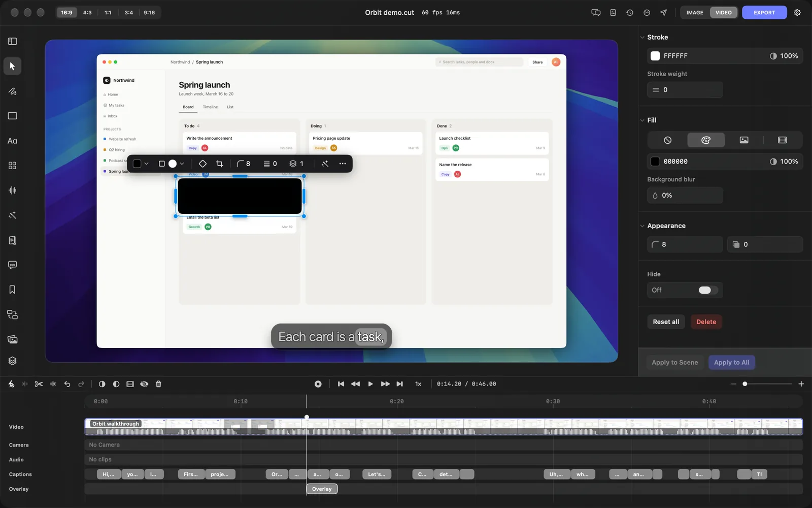Select the video fill option
Image resolution: width=812 pixels, height=508 pixels.
782,140
